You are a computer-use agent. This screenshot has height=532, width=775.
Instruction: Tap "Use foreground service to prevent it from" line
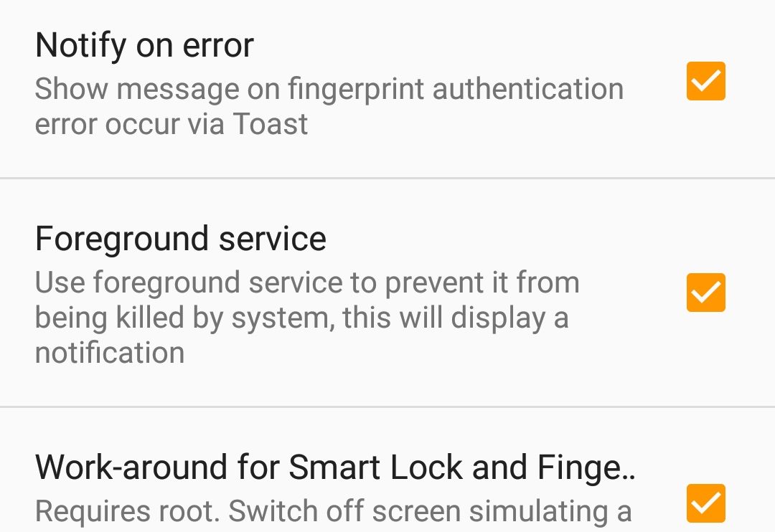click(307, 282)
